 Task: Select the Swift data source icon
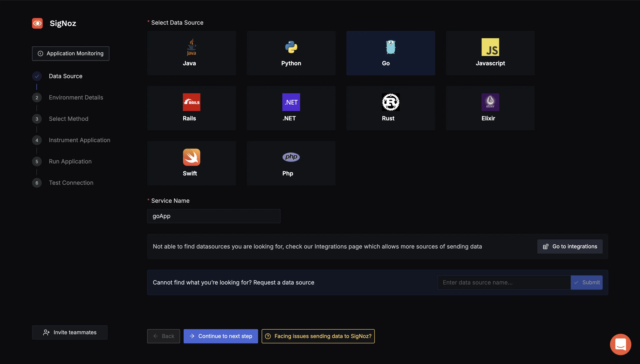(x=191, y=157)
